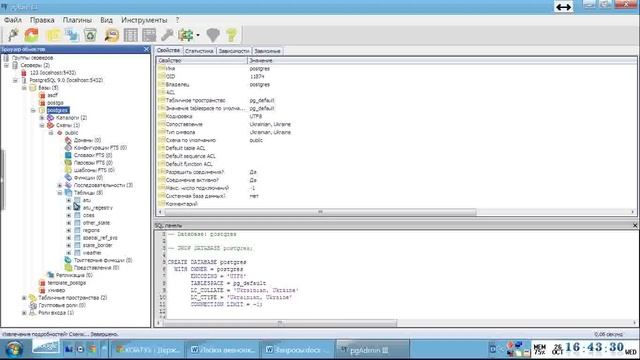The height and width of the screenshot is (360, 640).
Task: Select the asdf database
Action: coord(53,95)
